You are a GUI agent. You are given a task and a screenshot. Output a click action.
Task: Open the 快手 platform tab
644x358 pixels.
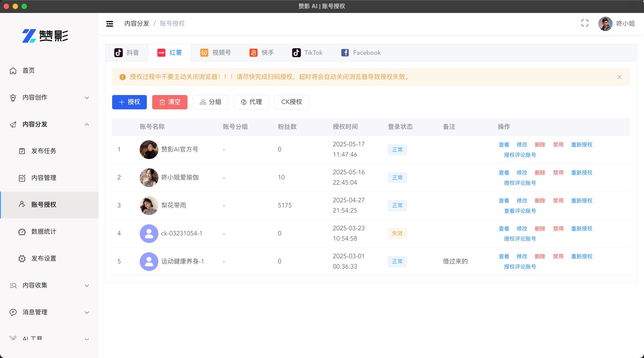[x=262, y=53]
